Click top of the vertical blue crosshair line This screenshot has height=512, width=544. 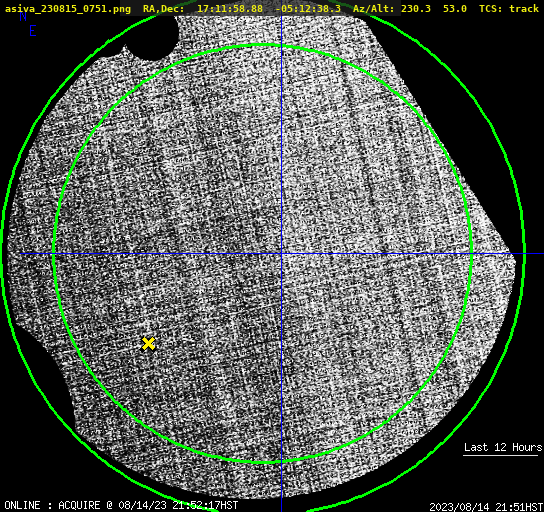281,17
